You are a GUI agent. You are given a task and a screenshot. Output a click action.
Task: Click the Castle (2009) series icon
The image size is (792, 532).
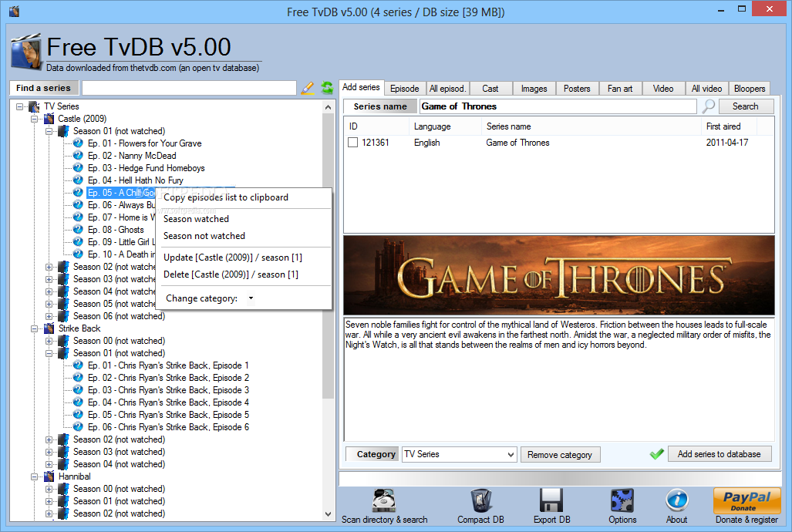point(49,119)
